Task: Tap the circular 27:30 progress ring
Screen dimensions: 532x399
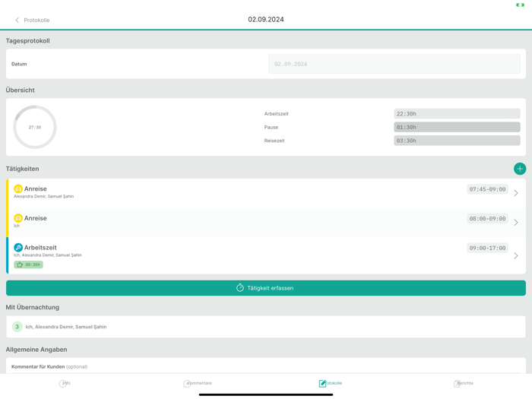Action: 35,127
